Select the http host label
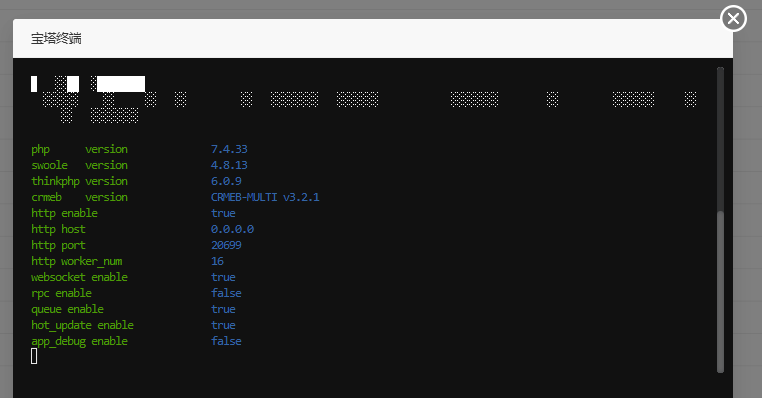The height and width of the screenshot is (398, 762). [x=58, y=229]
